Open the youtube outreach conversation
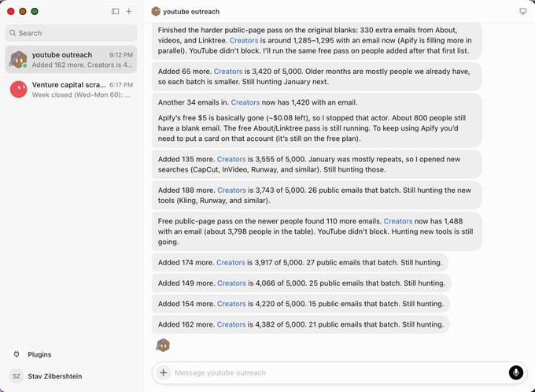This screenshot has width=535, height=392. (72, 59)
